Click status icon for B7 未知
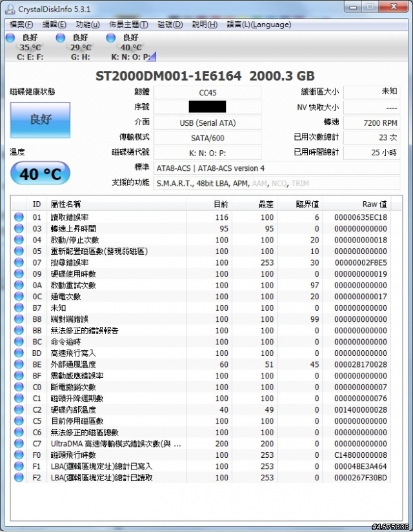This screenshot has width=413, height=532. (19, 308)
